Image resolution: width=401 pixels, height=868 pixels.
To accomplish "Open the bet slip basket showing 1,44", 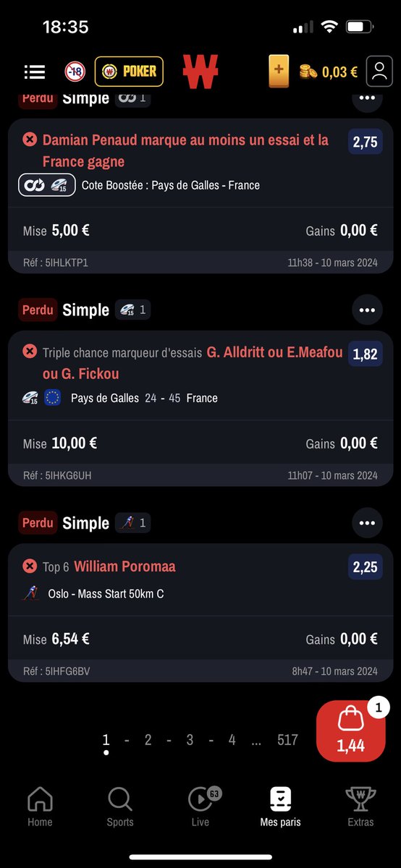I will point(351,731).
